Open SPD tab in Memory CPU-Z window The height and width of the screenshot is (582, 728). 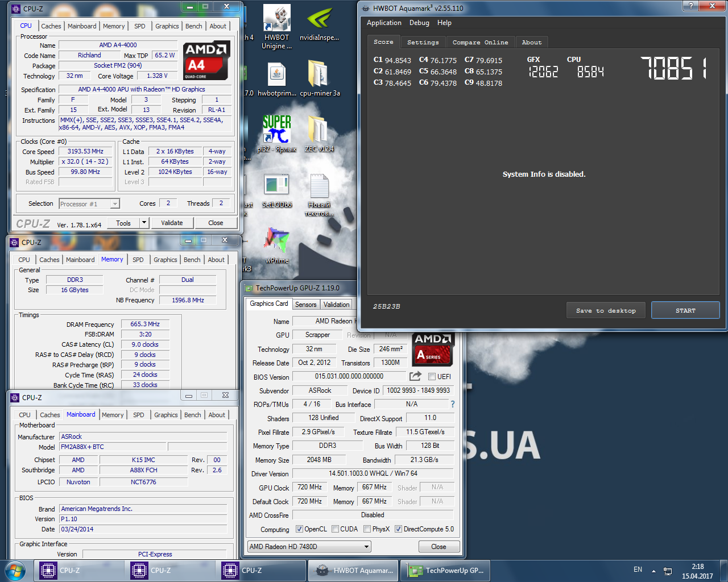138,260
